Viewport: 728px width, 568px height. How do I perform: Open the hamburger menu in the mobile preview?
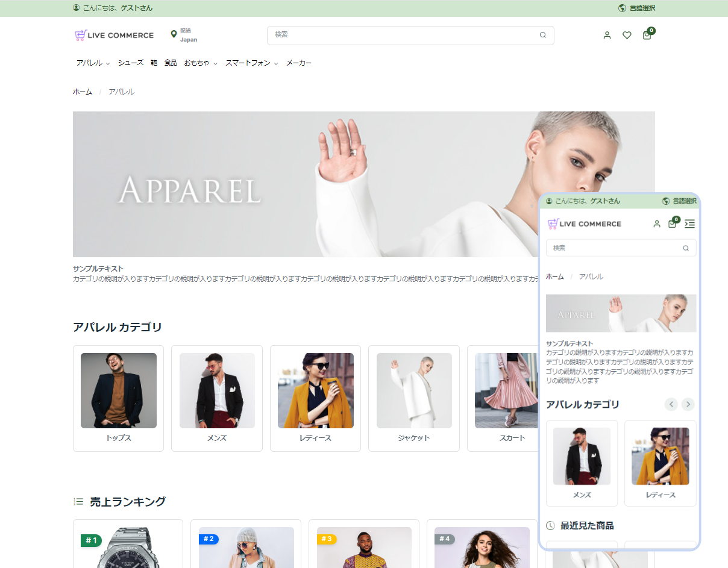point(689,224)
